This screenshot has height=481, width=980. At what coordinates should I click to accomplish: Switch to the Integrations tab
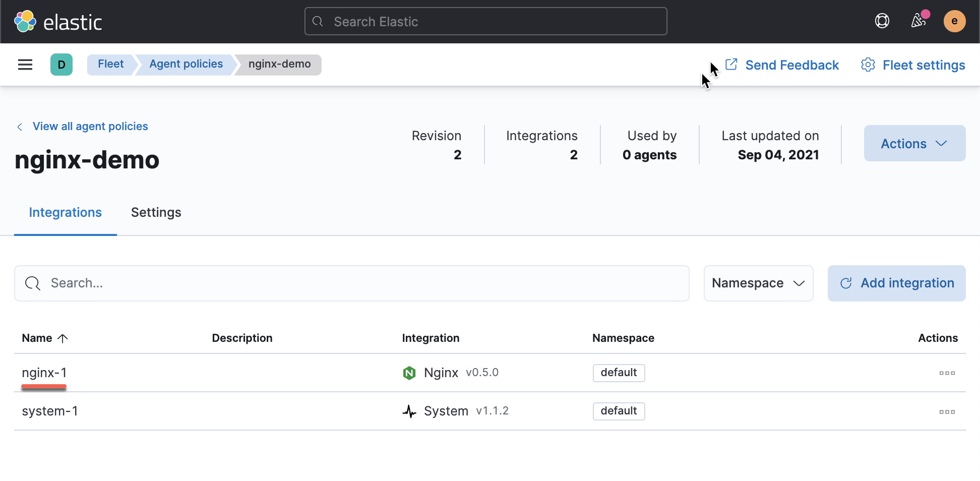click(66, 213)
